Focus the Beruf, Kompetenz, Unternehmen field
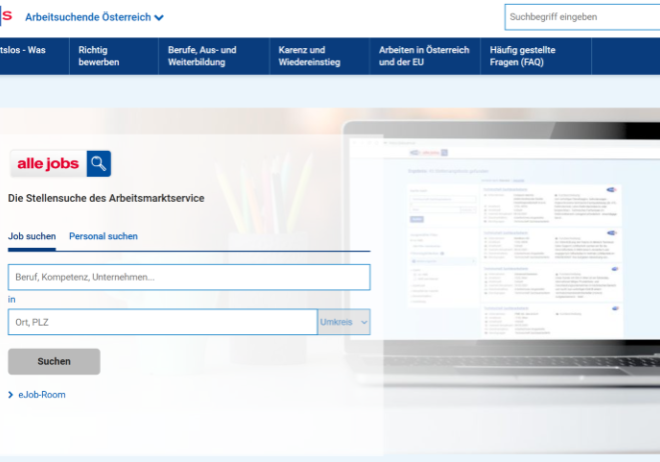 click(189, 277)
